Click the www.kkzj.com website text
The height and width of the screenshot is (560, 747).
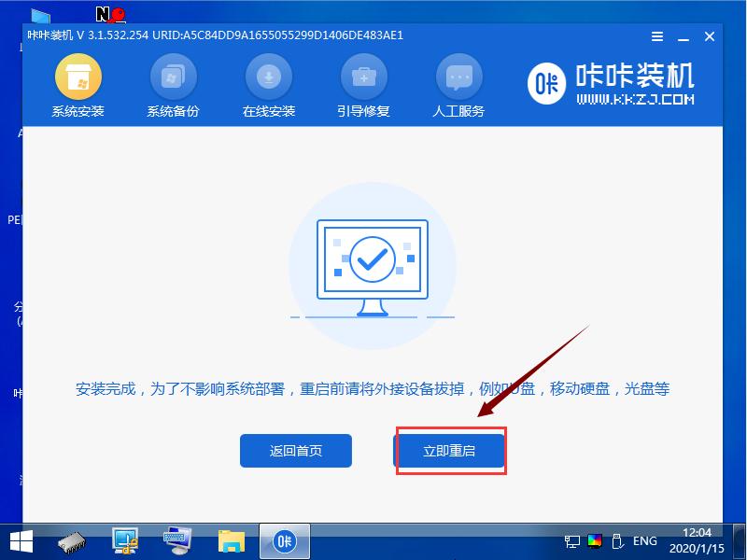(635, 99)
